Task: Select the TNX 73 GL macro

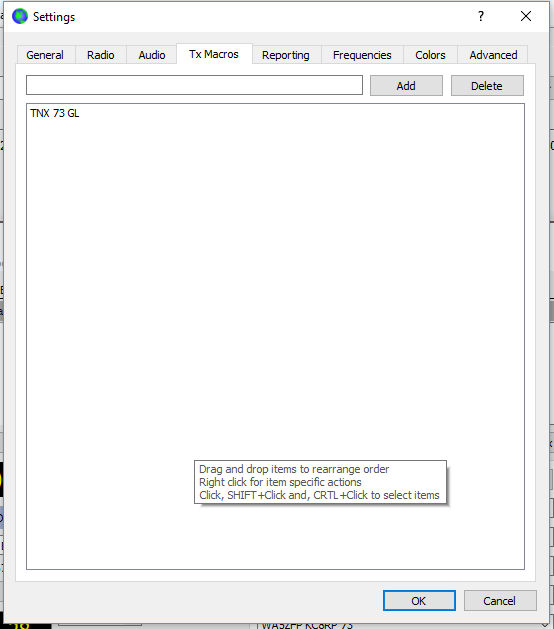Action: [x=55, y=114]
